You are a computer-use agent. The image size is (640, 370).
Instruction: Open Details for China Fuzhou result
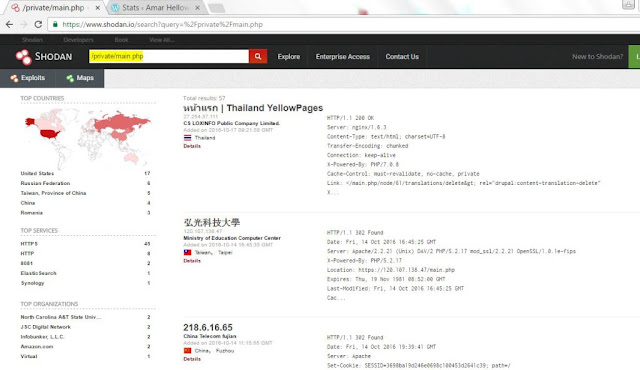click(x=192, y=359)
